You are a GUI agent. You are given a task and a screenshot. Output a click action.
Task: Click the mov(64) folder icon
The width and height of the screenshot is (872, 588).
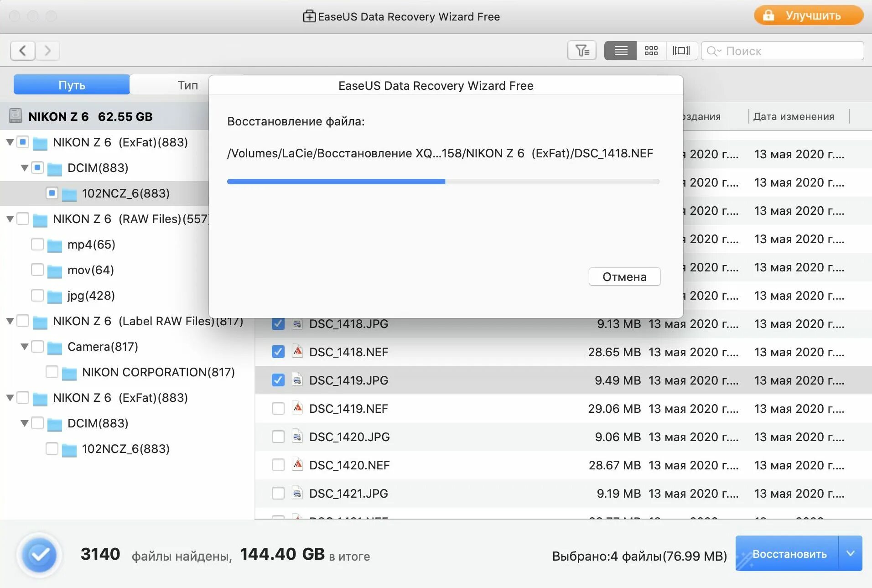pos(55,271)
